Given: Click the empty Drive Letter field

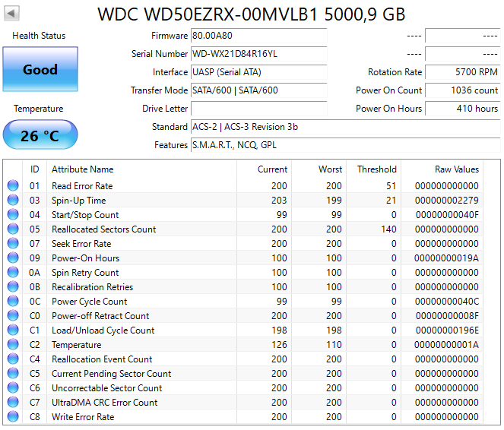Looking at the screenshot, I should (x=259, y=109).
